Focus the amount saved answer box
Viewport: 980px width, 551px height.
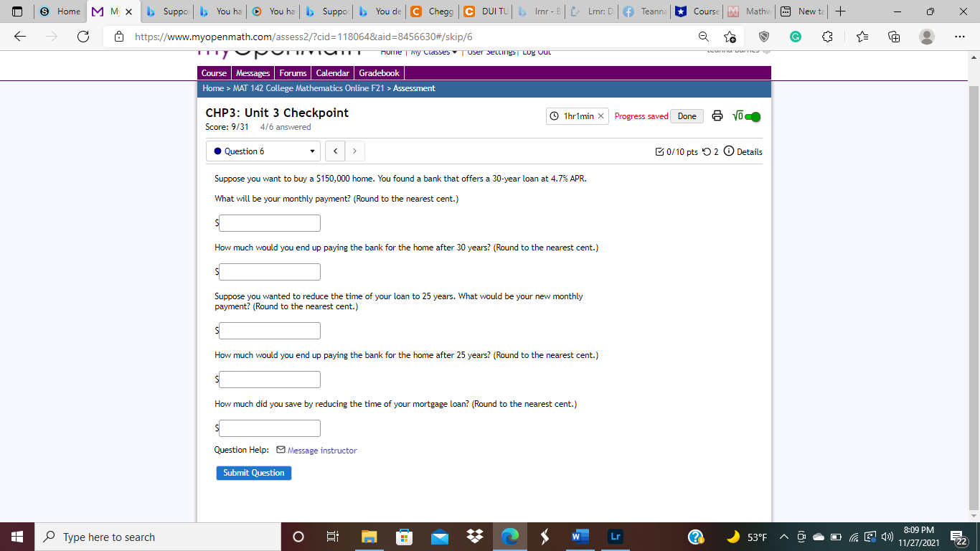(x=270, y=428)
